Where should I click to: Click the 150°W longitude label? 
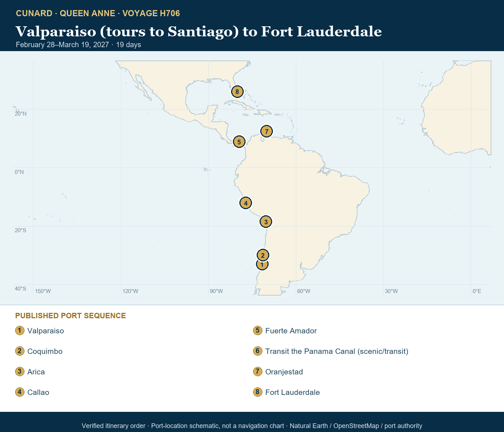[x=43, y=291]
